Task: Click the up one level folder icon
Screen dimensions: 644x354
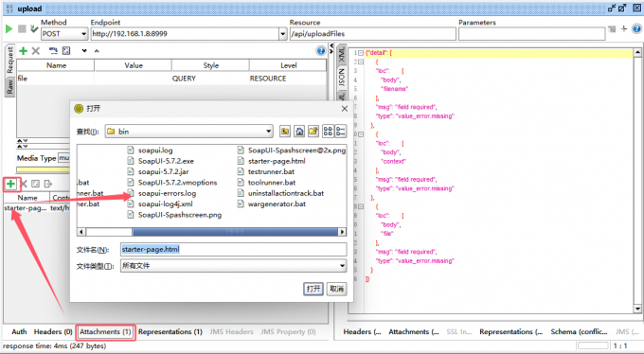Action: click(285, 132)
